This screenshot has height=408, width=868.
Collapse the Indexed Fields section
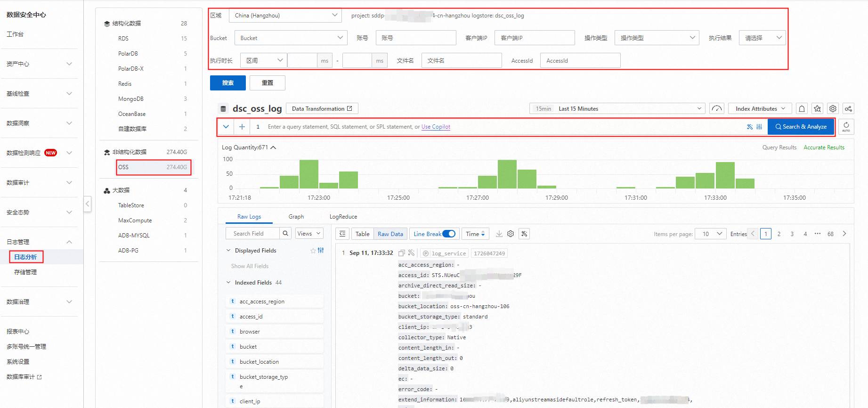click(x=228, y=283)
